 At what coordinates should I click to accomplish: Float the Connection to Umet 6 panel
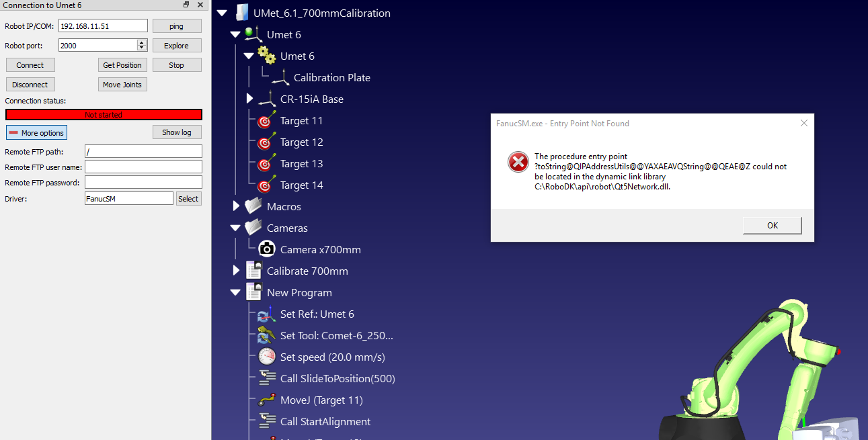pyautogui.click(x=186, y=5)
